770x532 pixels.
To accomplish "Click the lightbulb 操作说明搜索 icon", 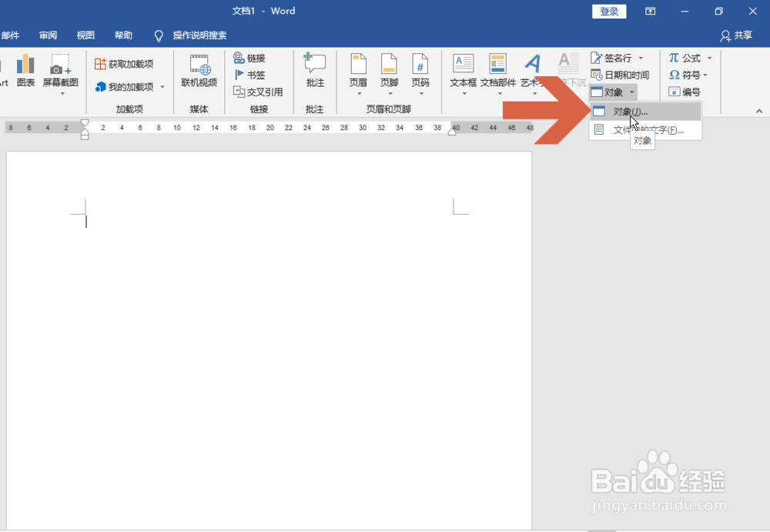I will pos(158,35).
